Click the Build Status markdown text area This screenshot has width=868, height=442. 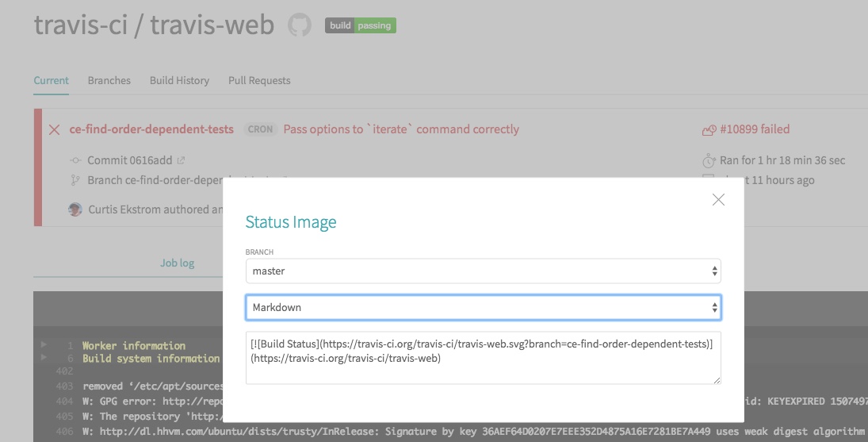coord(483,357)
